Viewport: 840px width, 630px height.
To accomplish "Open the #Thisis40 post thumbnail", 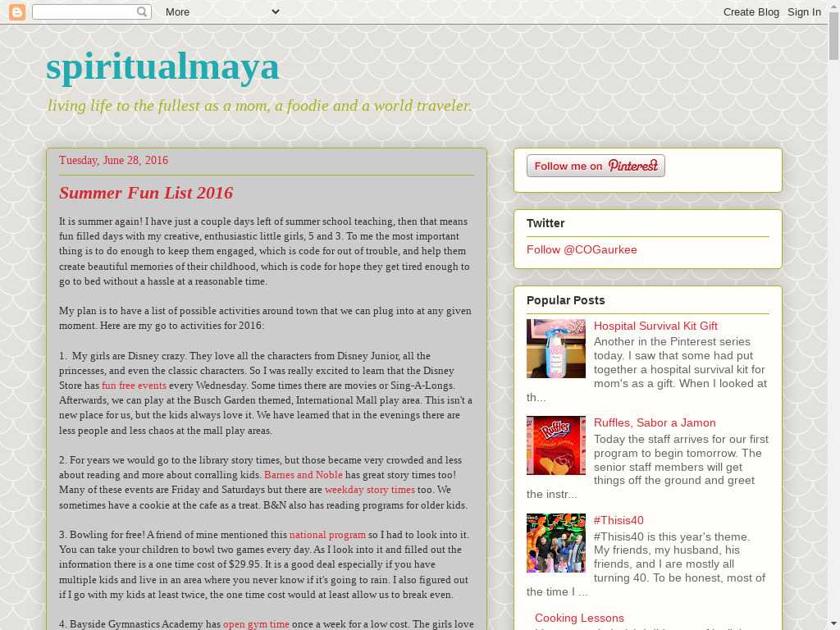I will tap(556, 543).
